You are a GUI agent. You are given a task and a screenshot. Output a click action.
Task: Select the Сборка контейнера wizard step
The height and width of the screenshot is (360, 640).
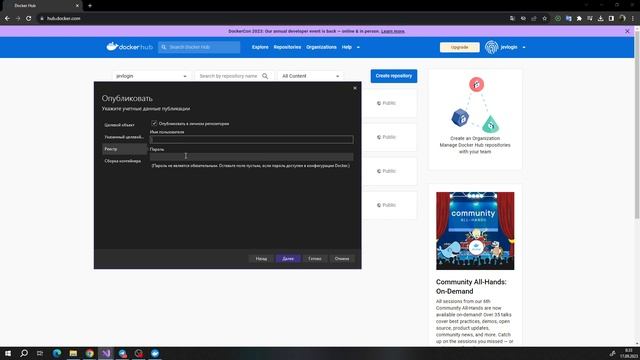(124, 161)
